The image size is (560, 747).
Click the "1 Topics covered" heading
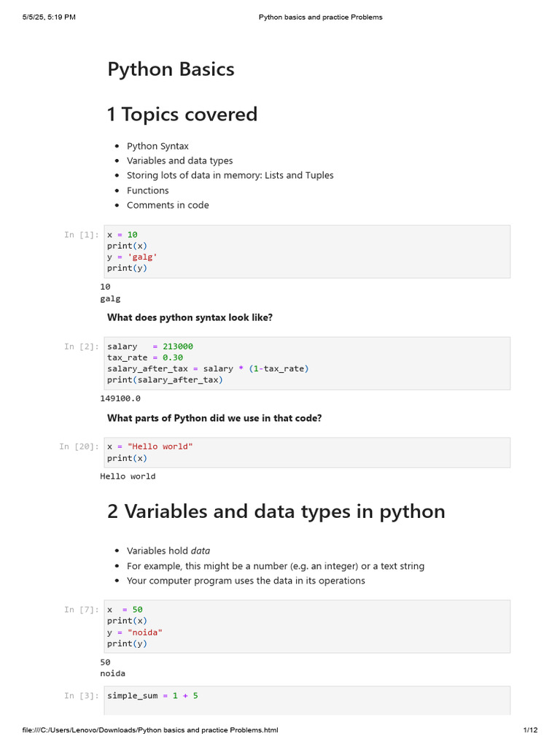182,114
